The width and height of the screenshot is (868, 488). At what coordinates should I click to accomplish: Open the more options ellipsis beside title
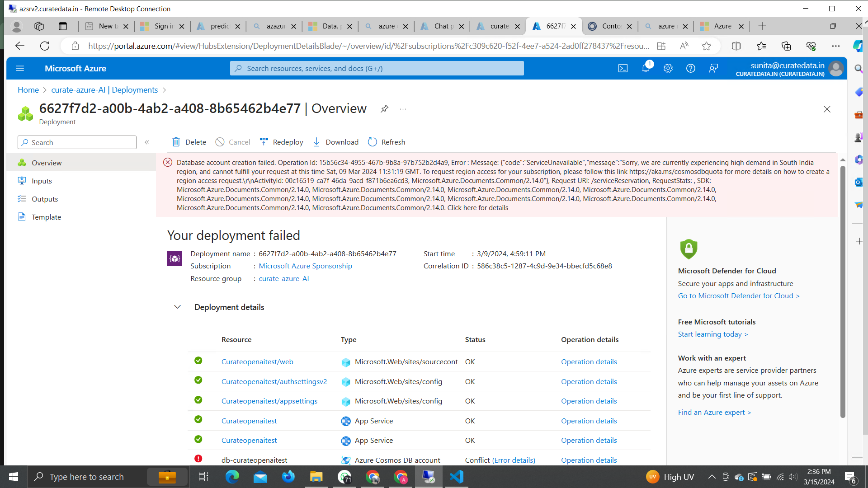pyautogui.click(x=403, y=109)
